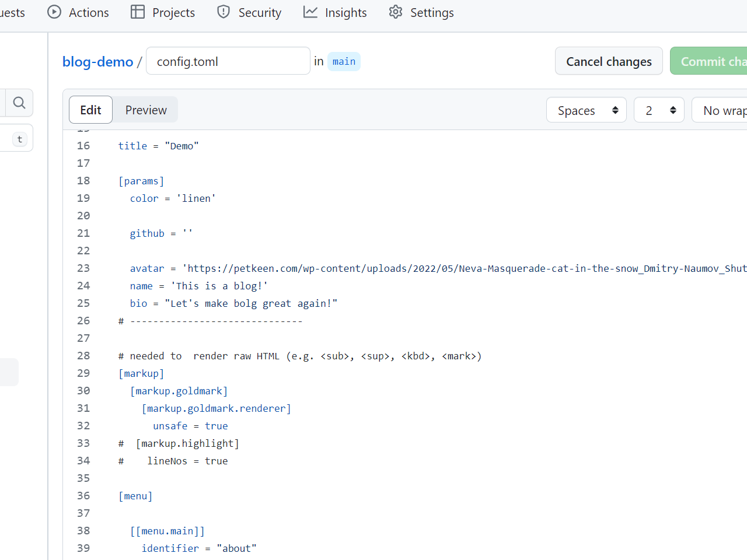Open the indent size 2 dropdown
This screenshot has height=560, width=747.
coord(659,110)
